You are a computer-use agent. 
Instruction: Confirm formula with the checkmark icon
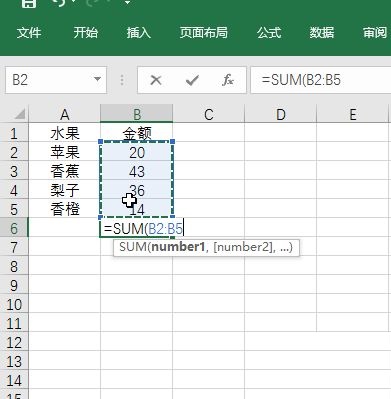point(192,80)
